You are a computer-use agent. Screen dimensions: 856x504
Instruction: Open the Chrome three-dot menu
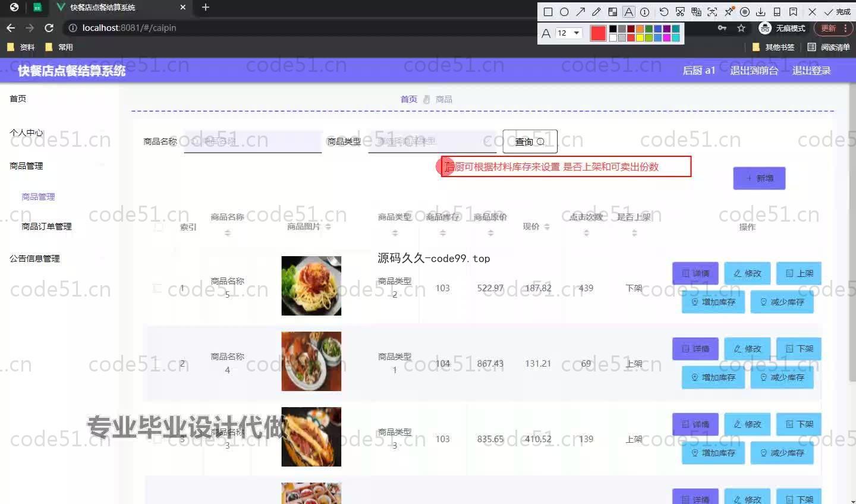click(x=845, y=28)
